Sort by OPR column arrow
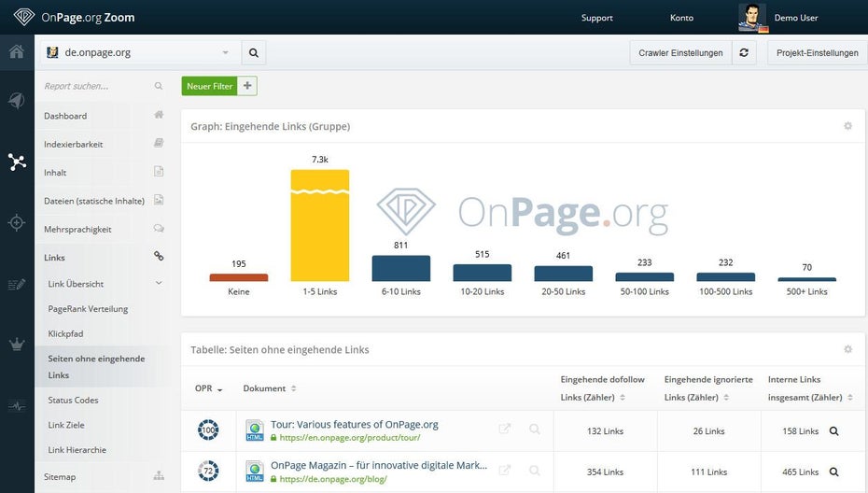The width and height of the screenshot is (868, 493). point(219,389)
